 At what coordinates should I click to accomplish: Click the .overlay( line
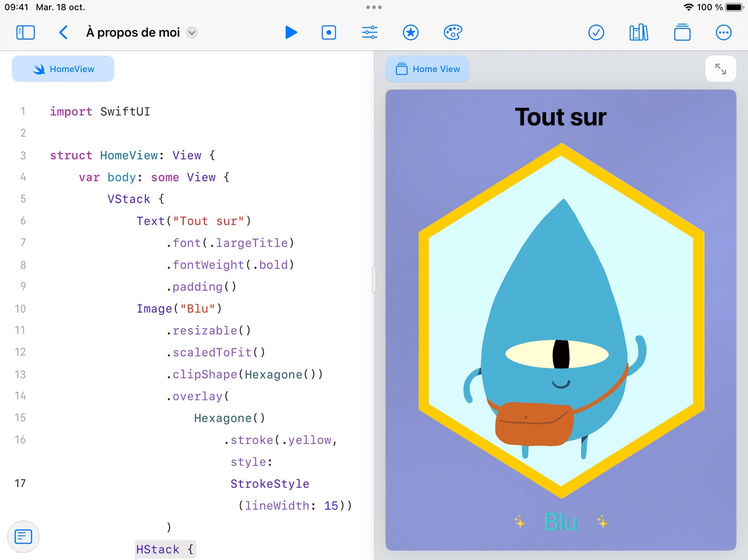[x=197, y=397]
